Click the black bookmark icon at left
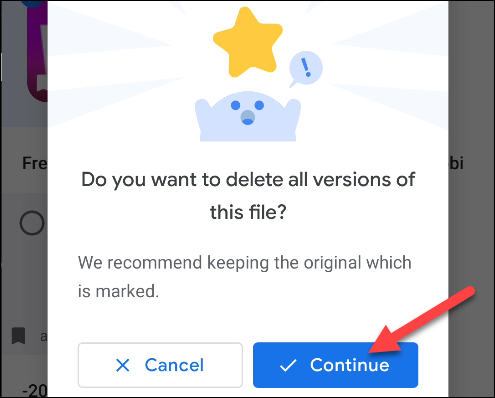The image size is (495, 398). pyautogui.click(x=19, y=335)
